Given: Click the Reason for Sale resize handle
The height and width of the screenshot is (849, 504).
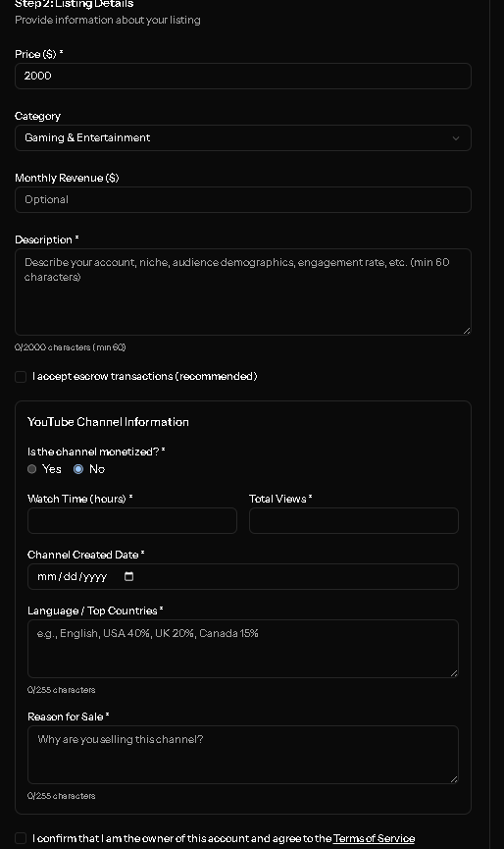Looking at the screenshot, I should [x=454, y=779].
